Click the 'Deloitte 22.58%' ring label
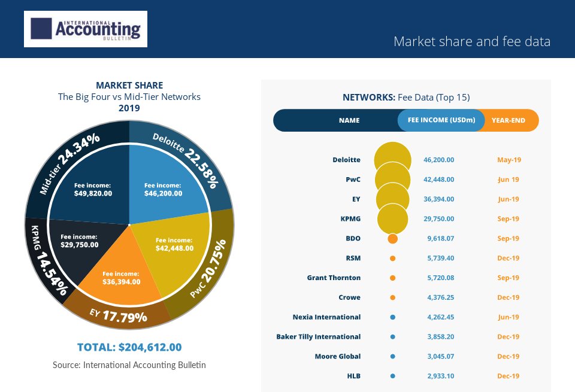The height and width of the screenshot is (392, 575). coord(186,160)
